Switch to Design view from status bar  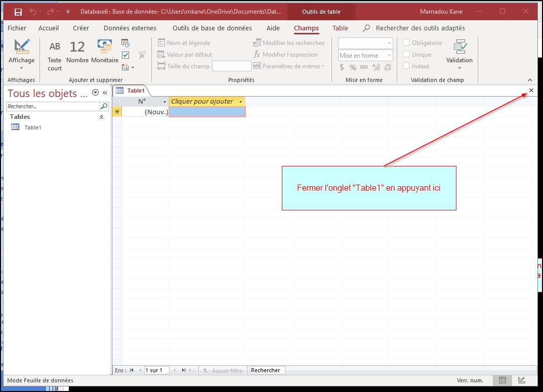coord(521,380)
